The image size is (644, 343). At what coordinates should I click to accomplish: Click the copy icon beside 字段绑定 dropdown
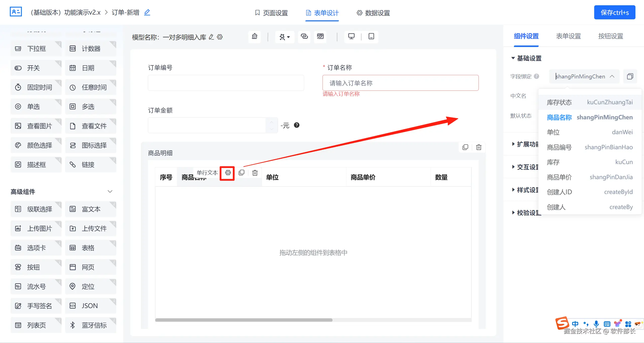(630, 76)
